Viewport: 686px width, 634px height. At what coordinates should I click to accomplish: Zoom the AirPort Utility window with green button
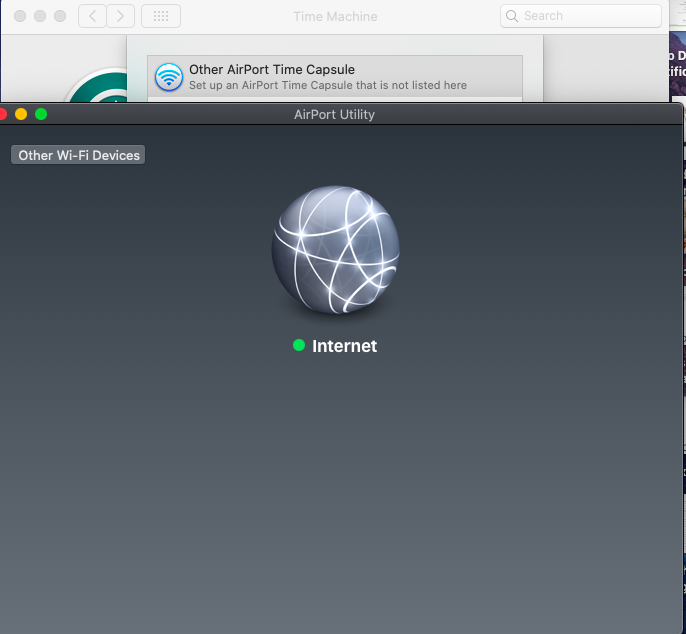pyautogui.click(x=41, y=114)
